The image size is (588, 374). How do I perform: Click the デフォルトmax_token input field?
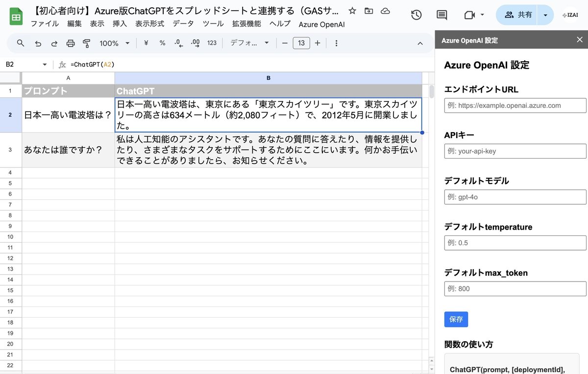(515, 289)
